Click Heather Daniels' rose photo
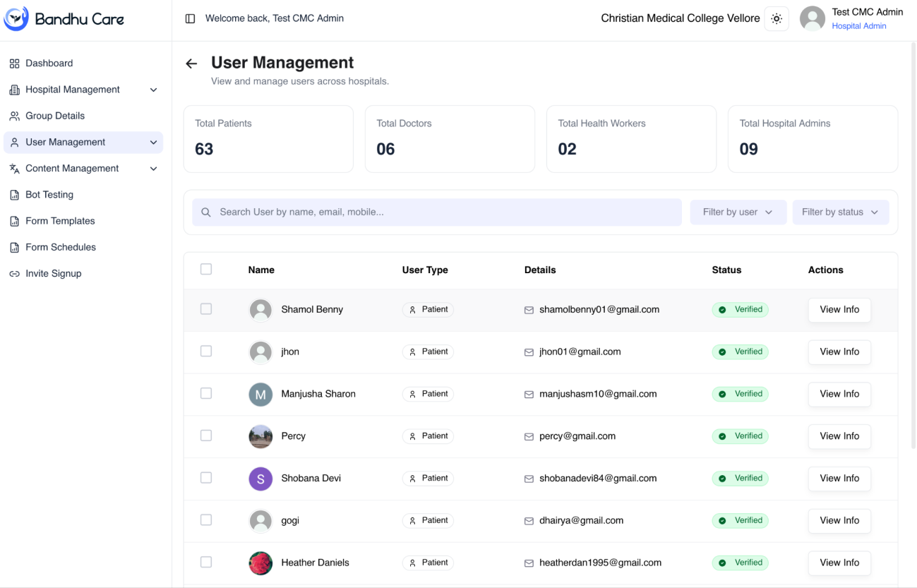917x588 pixels. point(260,563)
